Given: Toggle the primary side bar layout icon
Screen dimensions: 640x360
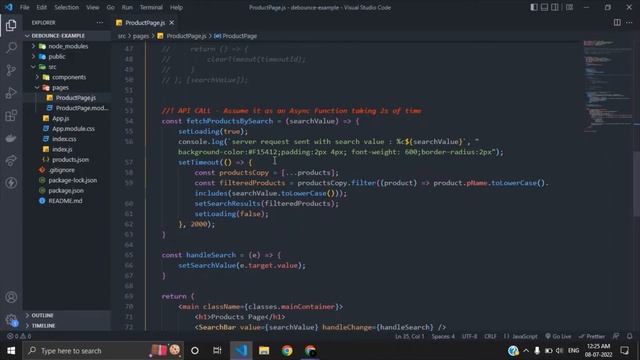Looking at the screenshot, I should point(534,7).
